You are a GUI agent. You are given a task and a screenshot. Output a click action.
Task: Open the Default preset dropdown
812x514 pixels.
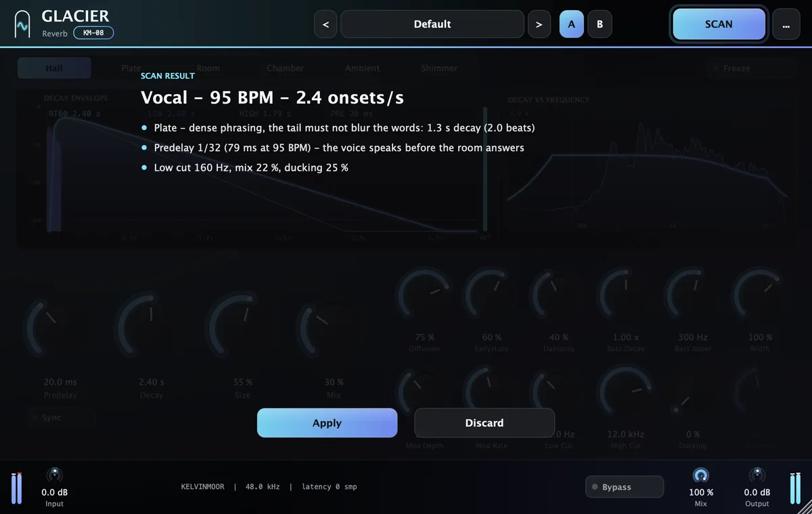click(x=432, y=24)
